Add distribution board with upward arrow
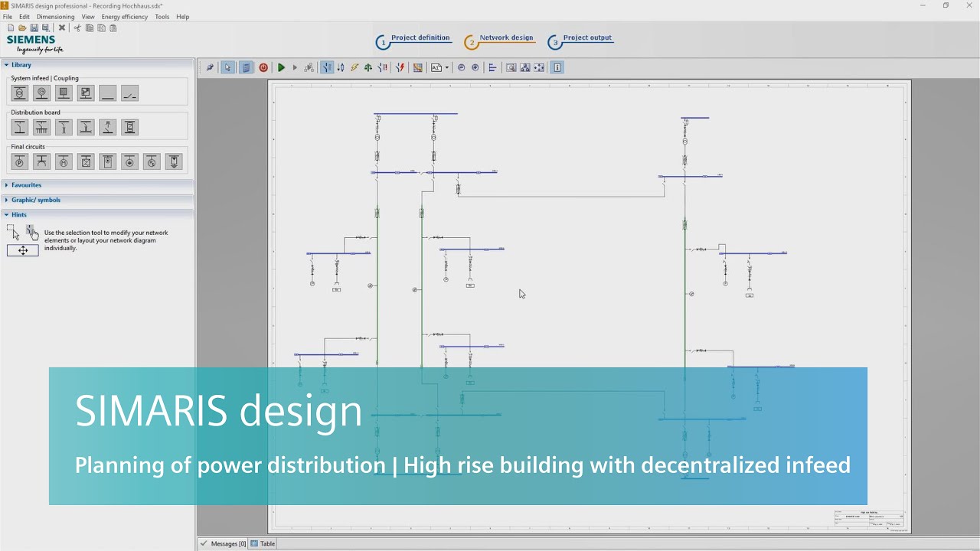This screenshot has width=980, height=551. pos(108,127)
